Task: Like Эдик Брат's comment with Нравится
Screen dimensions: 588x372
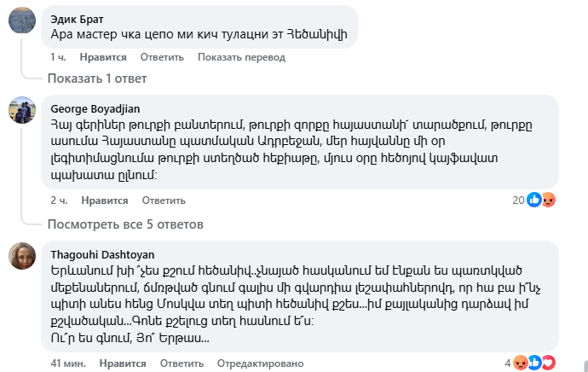Action: click(x=103, y=57)
